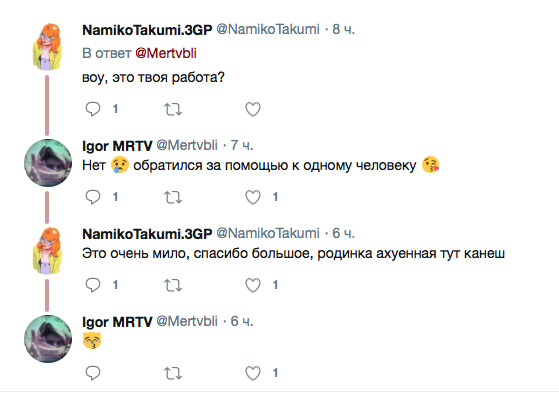Viewport: 559px width, 395px height.
Task: Retweet the "Это очень мило" tweet
Action: click(x=173, y=285)
